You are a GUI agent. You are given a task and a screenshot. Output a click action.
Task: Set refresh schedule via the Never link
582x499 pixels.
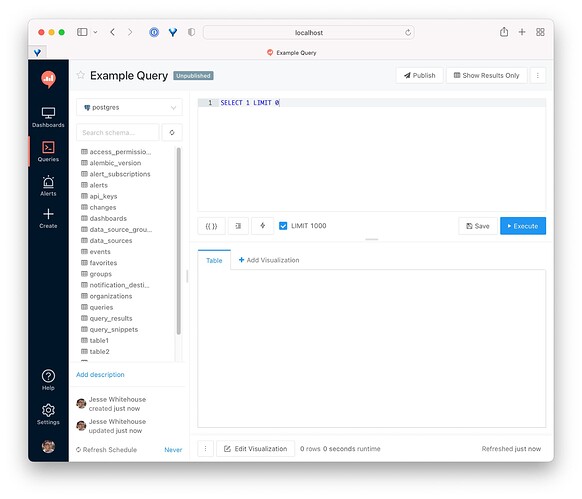[173, 450]
